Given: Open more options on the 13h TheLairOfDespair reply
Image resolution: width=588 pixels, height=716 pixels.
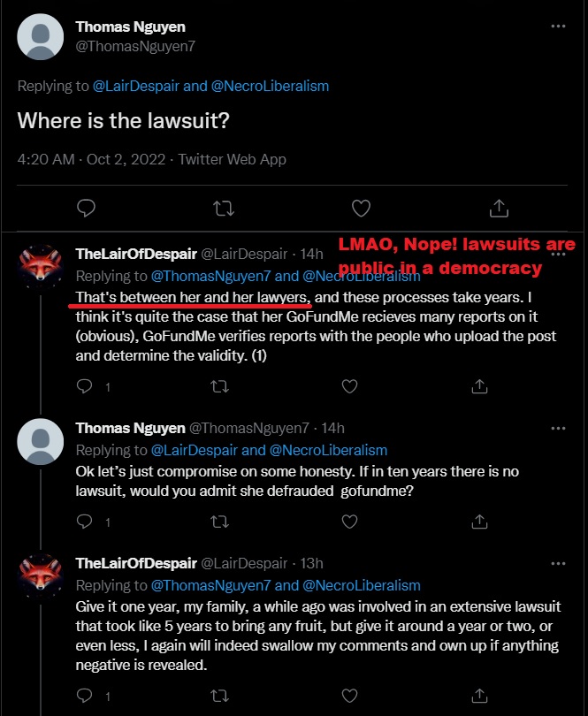Looking at the screenshot, I should [558, 563].
